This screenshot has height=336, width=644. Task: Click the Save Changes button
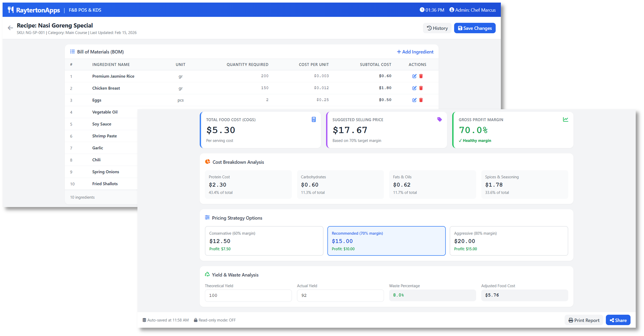click(475, 28)
